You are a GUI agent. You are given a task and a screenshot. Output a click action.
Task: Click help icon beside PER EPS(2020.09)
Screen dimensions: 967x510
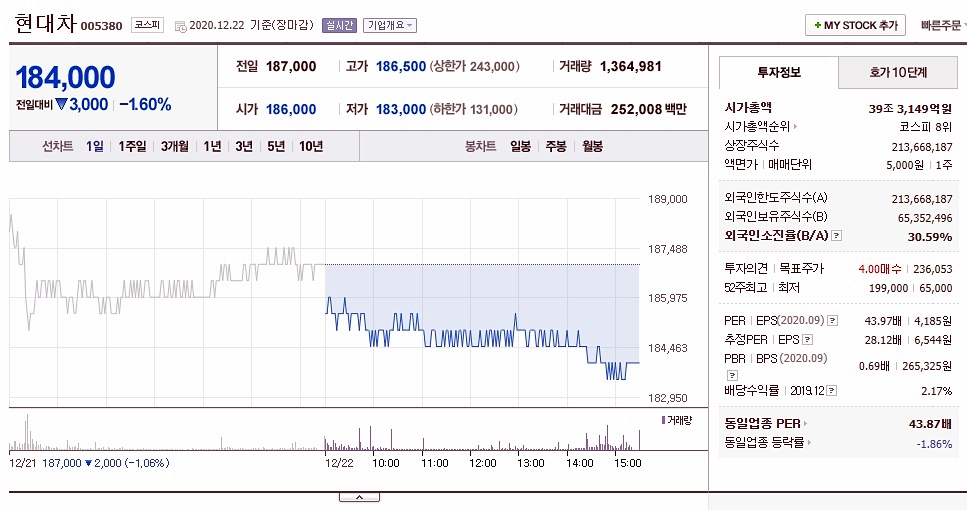pyautogui.click(x=833, y=321)
